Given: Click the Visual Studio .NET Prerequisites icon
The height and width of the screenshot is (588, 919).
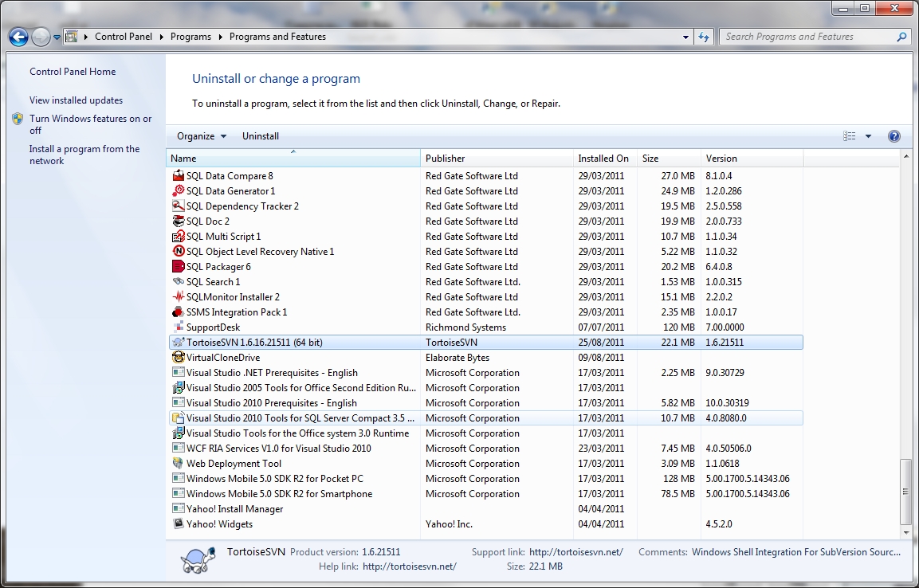Looking at the screenshot, I should (179, 372).
